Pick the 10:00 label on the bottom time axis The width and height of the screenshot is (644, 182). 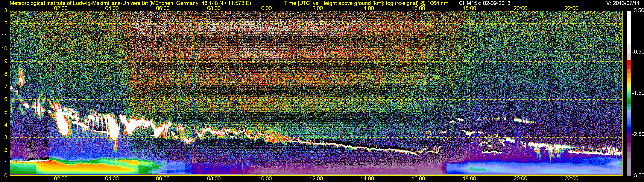pos(265,179)
